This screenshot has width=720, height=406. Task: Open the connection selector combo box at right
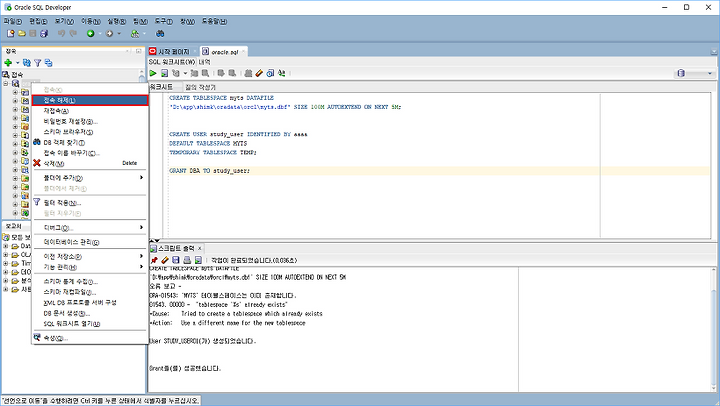tap(695, 73)
